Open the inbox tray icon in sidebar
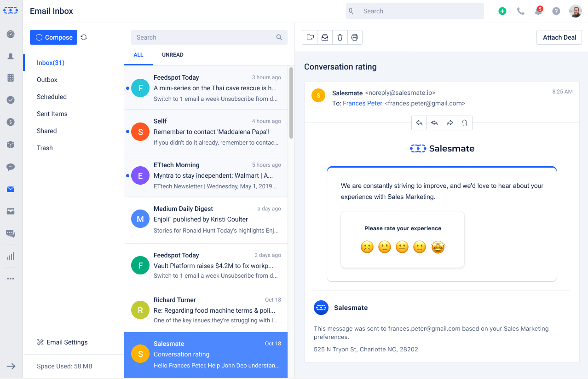Screen dimensions: 588x379 tap(11, 211)
